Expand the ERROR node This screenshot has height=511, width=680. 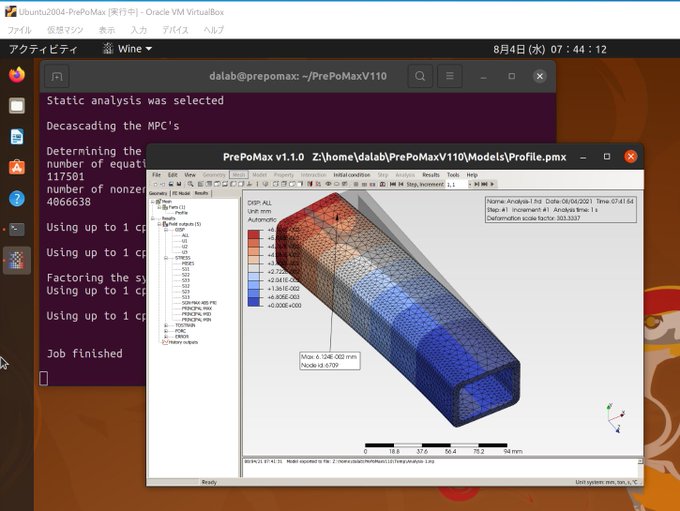coord(166,337)
